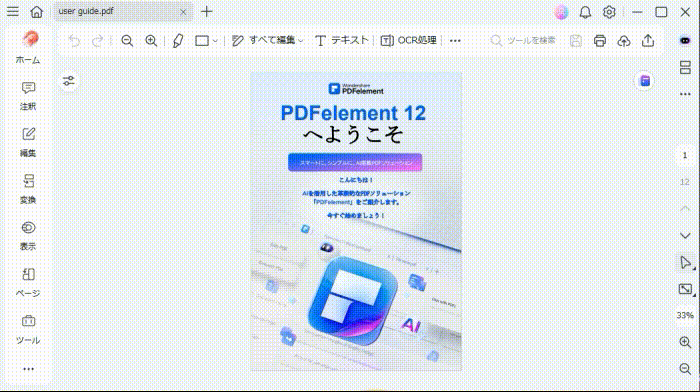Open the 注釈 annotation panel
Screen dimensions: 700x392
click(x=28, y=96)
